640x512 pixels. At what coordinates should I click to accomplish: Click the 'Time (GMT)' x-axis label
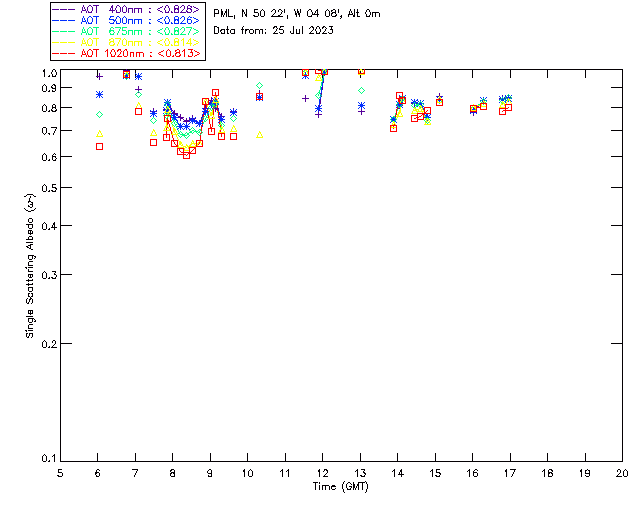[341, 485]
